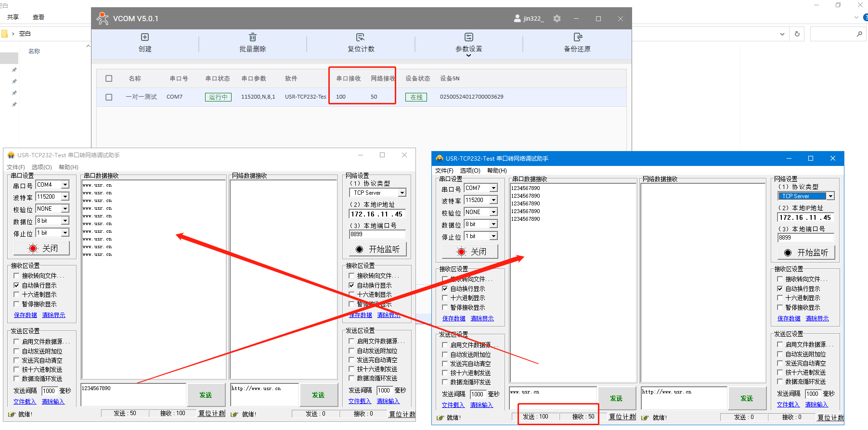Click the File Explorer refresh icon
This screenshot has width=868, height=430.
click(797, 34)
